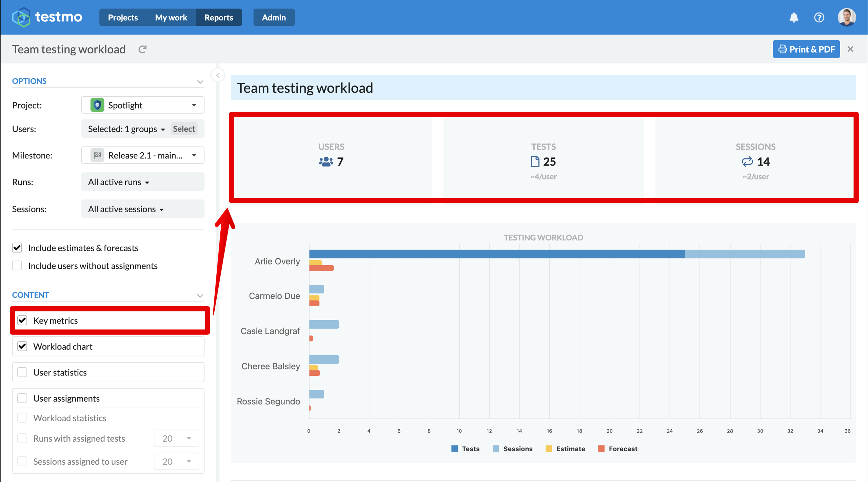Click the CONTENT section heading
Viewport: 868px width, 482px height.
tap(31, 295)
